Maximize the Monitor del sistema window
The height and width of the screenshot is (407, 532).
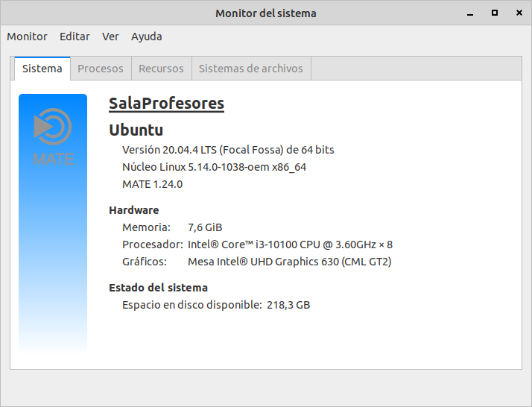pyautogui.click(x=495, y=13)
